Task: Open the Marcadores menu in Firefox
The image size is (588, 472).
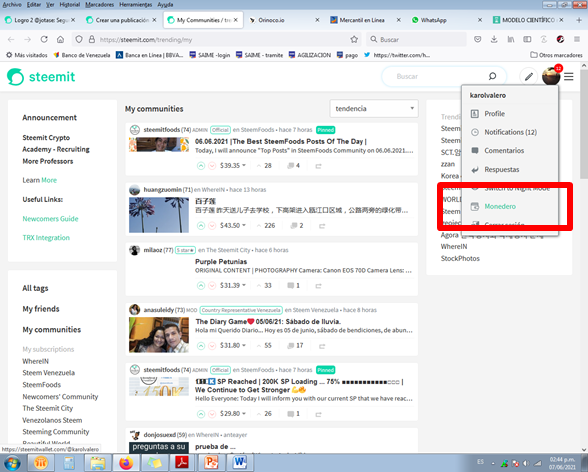Action: (x=99, y=4)
